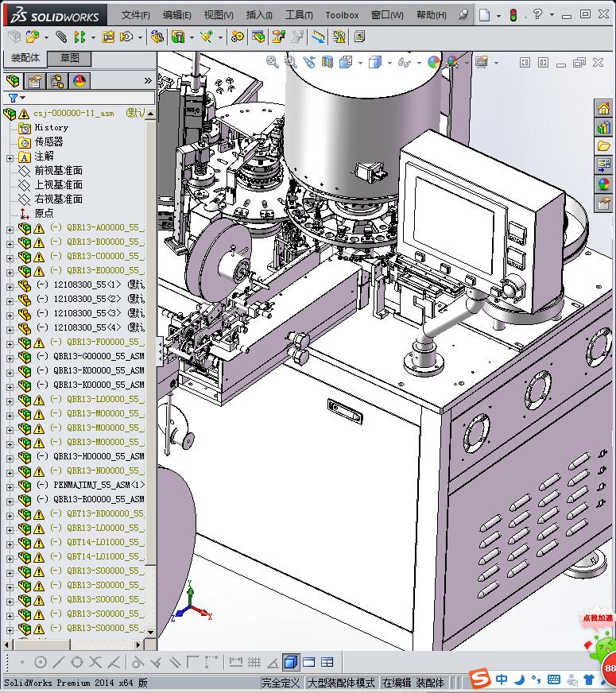Viewport: 616px width, 693px height.
Task: Toggle the highlighted 3D box button
Action: click(290, 662)
